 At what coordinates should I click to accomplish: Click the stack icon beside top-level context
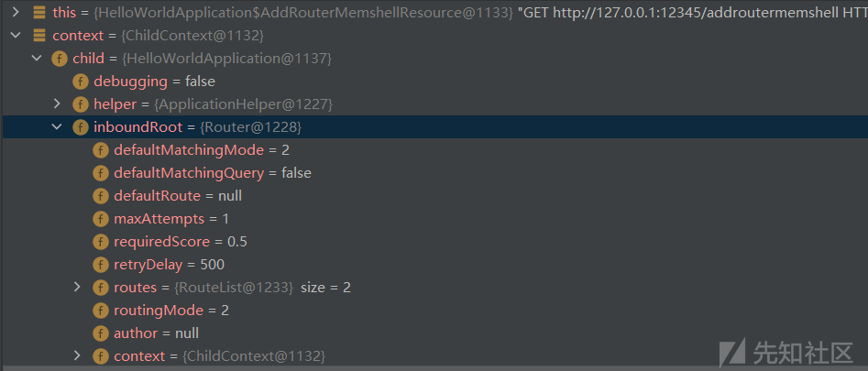(x=39, y=36)
